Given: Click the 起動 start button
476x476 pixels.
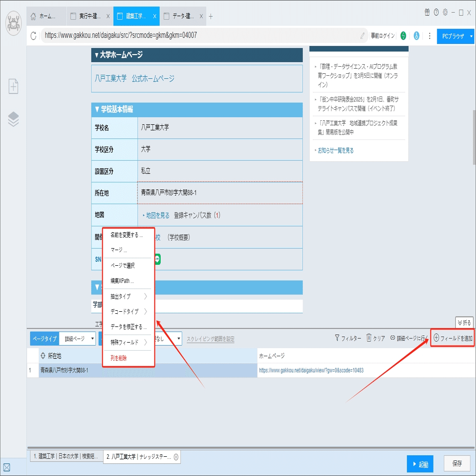Looking at the screenshot, I should point(420,464).
